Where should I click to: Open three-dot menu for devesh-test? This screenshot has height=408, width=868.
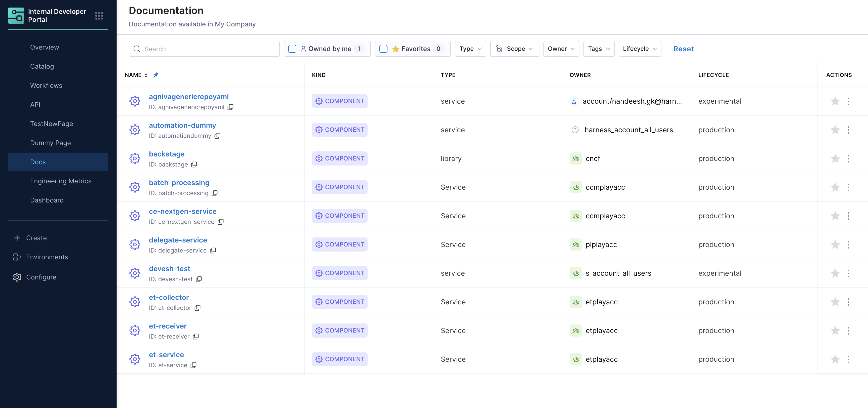tap(848, 273)
